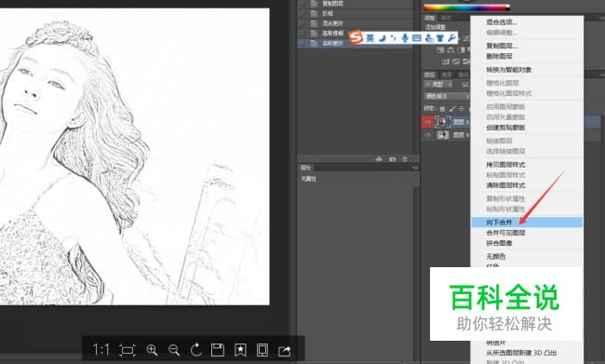Click the Sogou S logo icon
Viewport: 605px width, 364px height.
click(356, 37)
